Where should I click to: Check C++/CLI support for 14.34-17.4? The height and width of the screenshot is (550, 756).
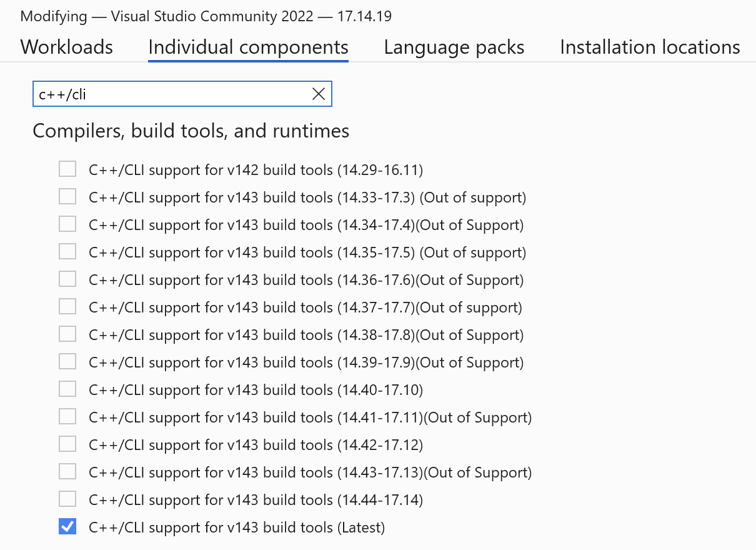(67, 223)
